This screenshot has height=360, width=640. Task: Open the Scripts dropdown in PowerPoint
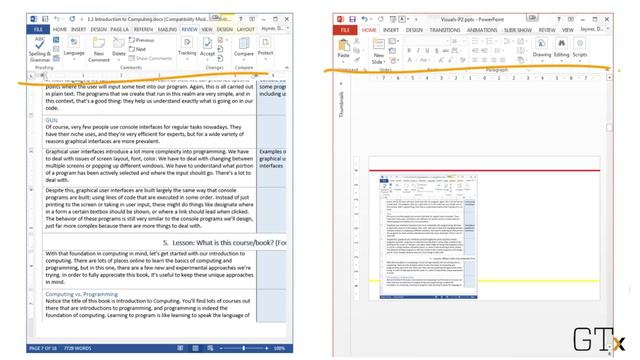[x=580, y=49]
